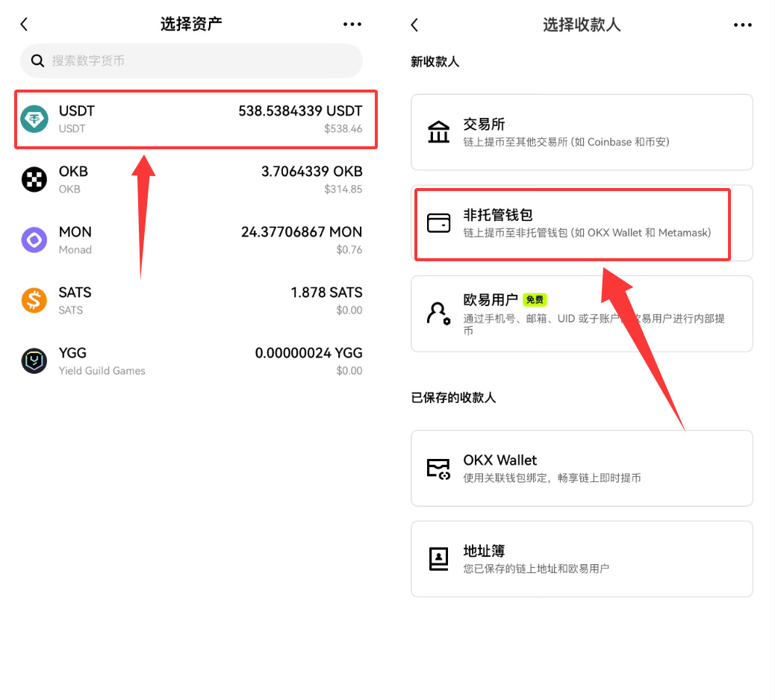Tap the MON Monad coin icon
The image size is (775, 700).
(34, 240)
